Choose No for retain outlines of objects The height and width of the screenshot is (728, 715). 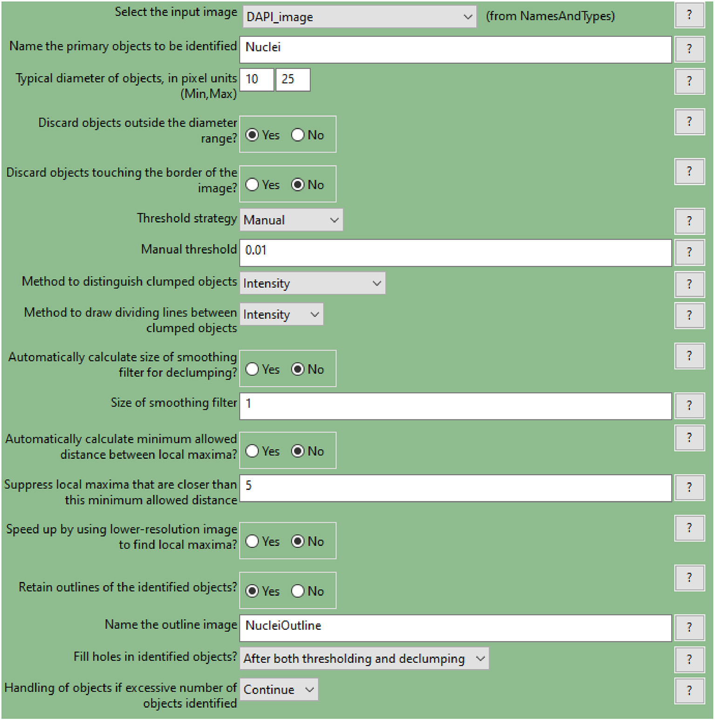298,591
